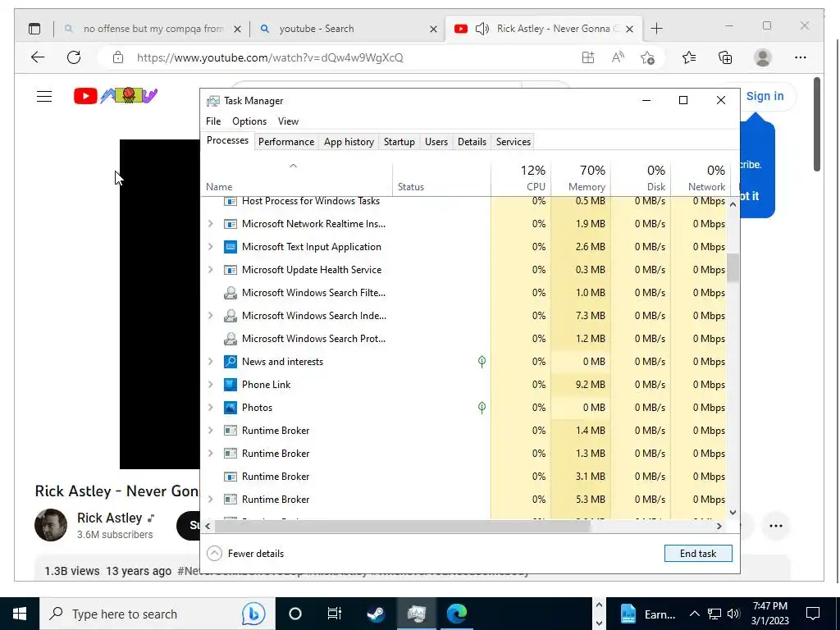Open Task Manager Options menu
Screen dimensions: 840x630
point(249,121)
